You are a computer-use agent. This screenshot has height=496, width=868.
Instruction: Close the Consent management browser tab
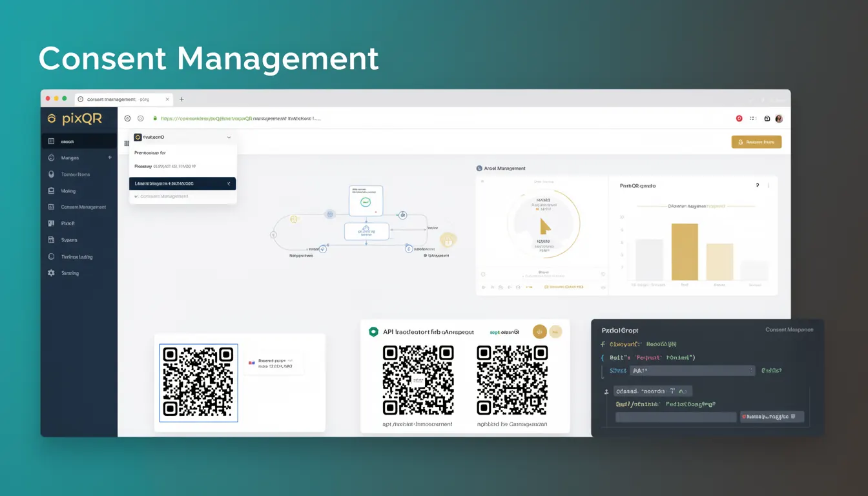167,99
